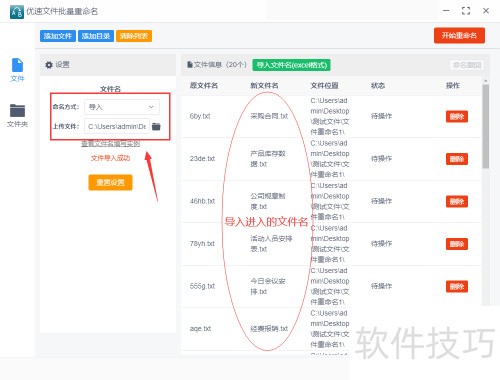
Task: Delete the 6by.txt row
Action: click(457, 116)
